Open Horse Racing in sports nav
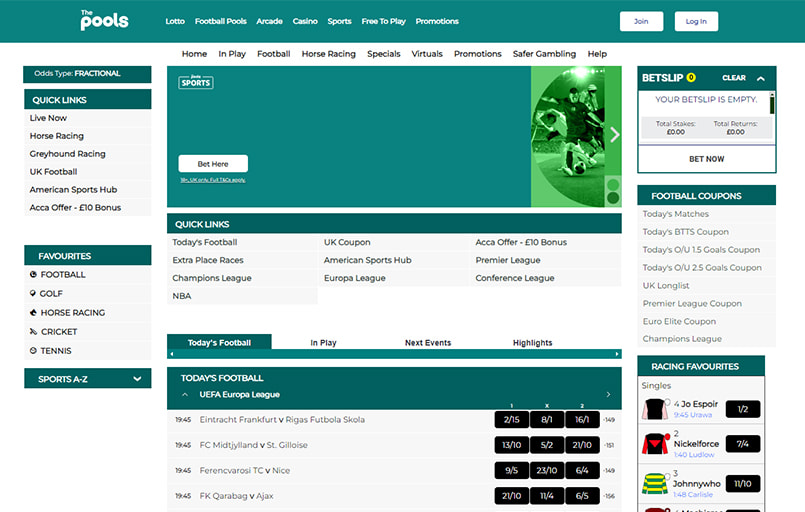Screen dimensions: 805x512 [329, 53]
